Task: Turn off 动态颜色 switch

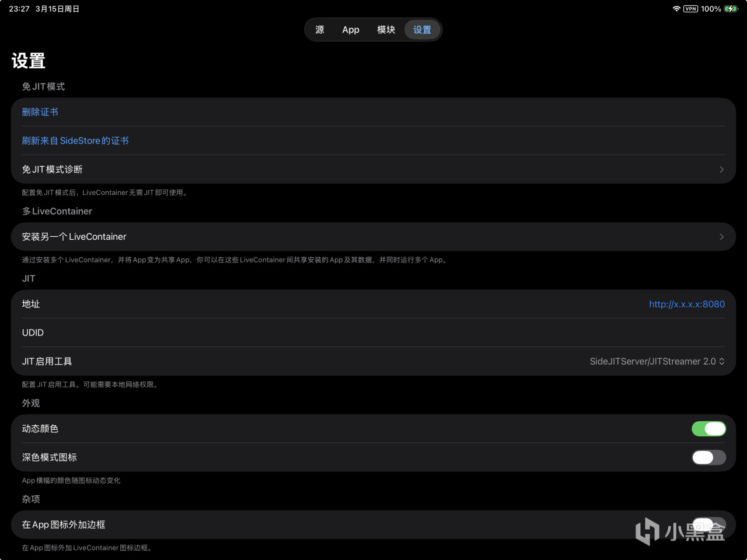Action: pyautogui.click(x=709, y=429)
